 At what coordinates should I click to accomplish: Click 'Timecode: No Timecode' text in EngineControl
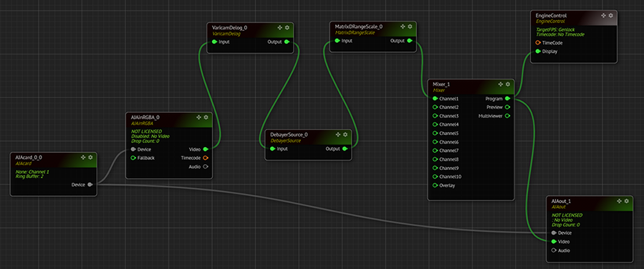point(560,34)
